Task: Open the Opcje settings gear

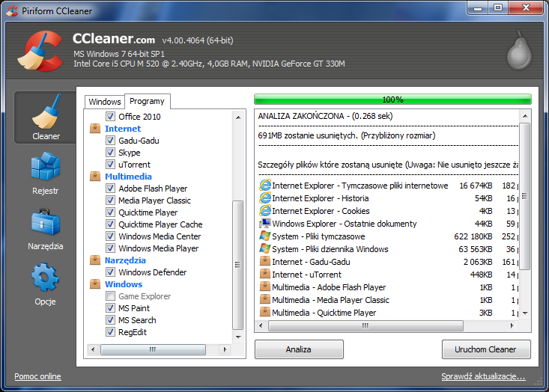Action: (x=46, y=284)
